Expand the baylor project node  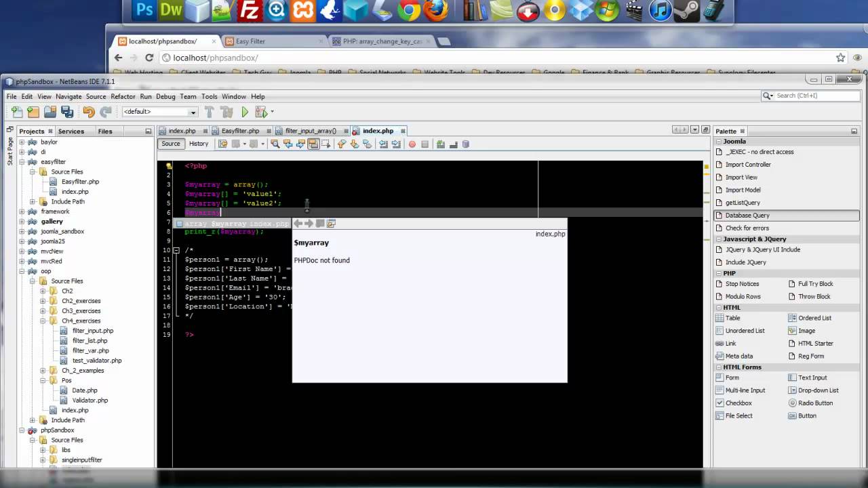[x=22, y=142]
